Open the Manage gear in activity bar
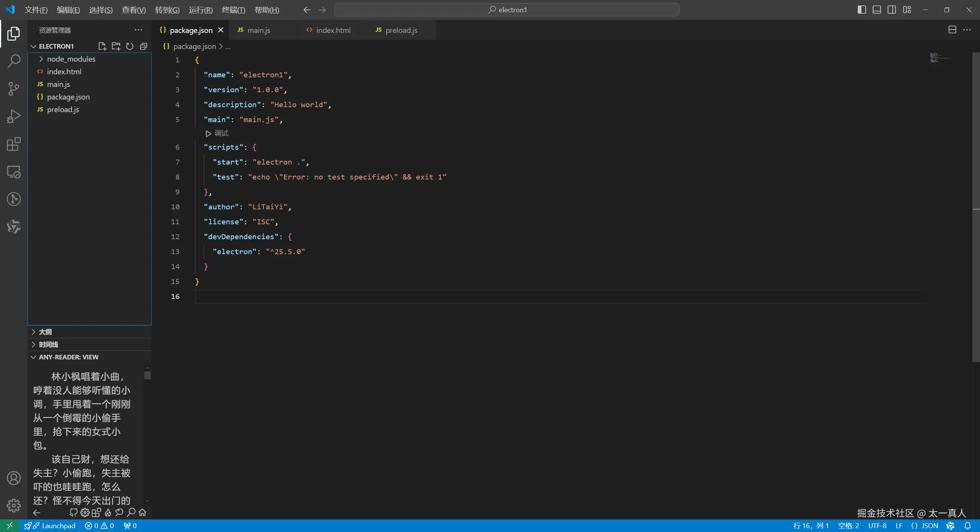 (14, 506)
